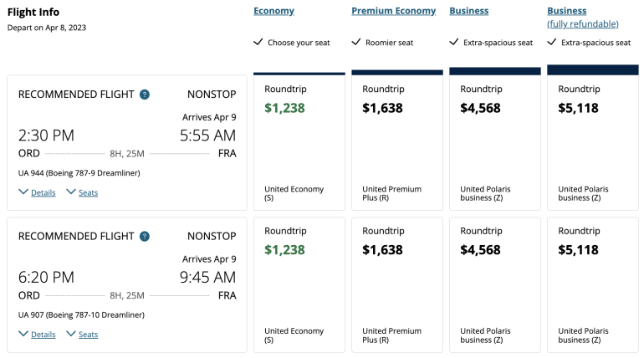Viewport: 644px width, 358px height.
Task: Expand Seats for flight UA 907
Action: (x=82, y=335)
